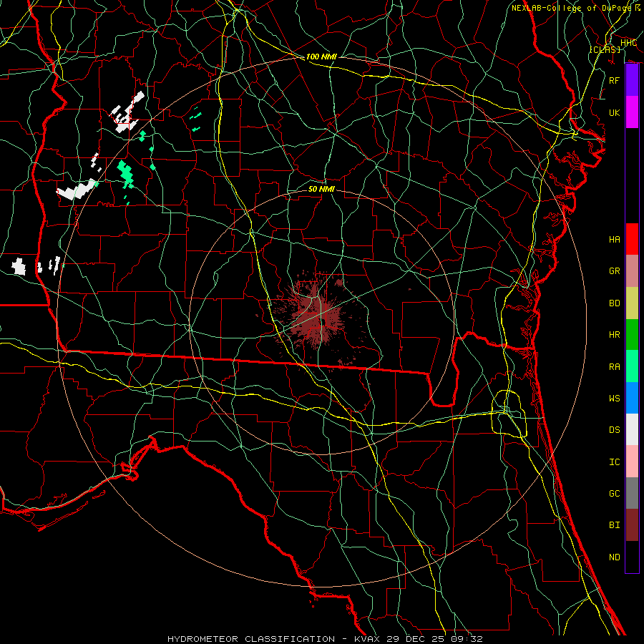Click the GR legend color swatch

click(632, 271)
